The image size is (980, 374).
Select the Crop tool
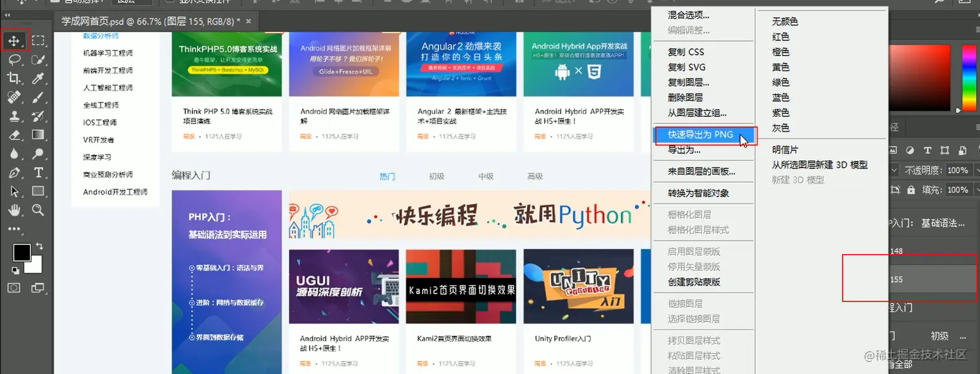pos(14,78)
